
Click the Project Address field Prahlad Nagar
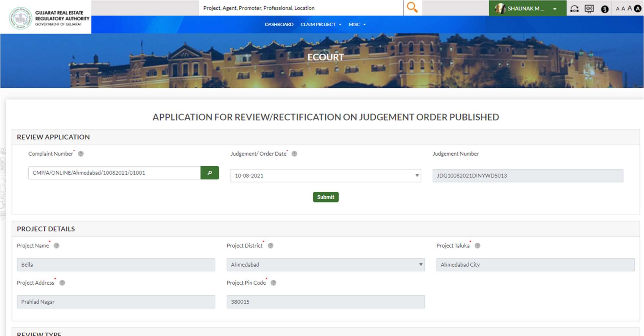[x=116, y=302]
